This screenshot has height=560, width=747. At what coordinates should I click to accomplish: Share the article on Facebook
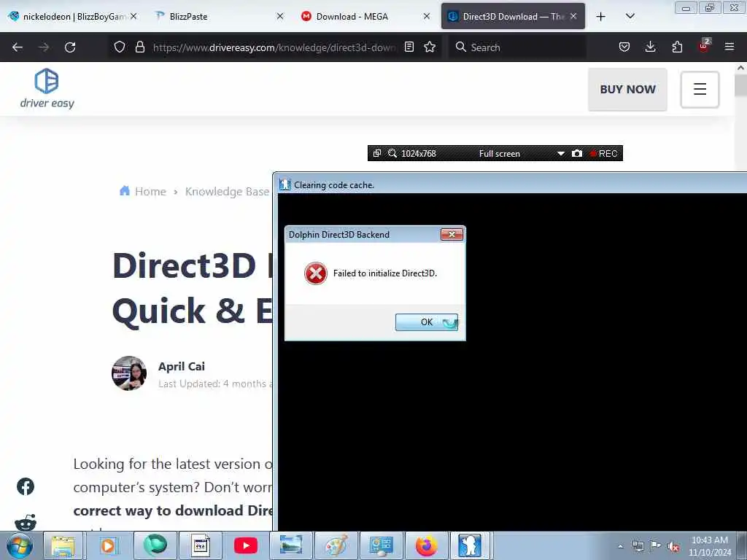[26, 486]
